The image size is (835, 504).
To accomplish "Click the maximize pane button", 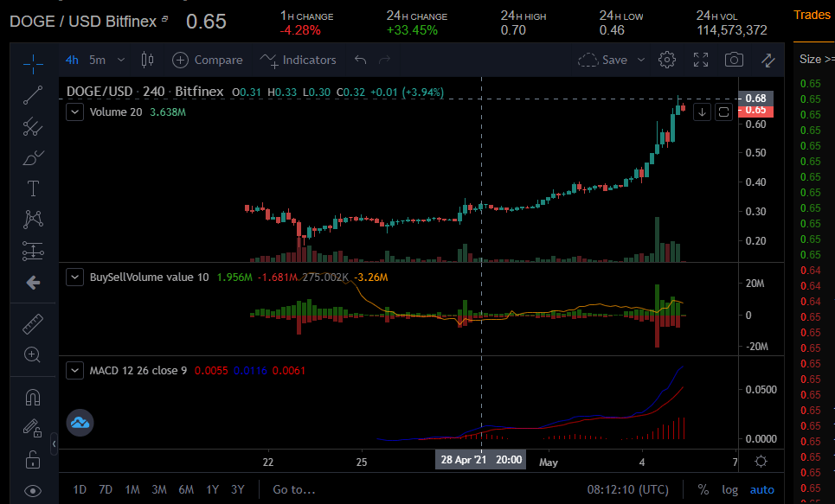I will tap(723, 112).
